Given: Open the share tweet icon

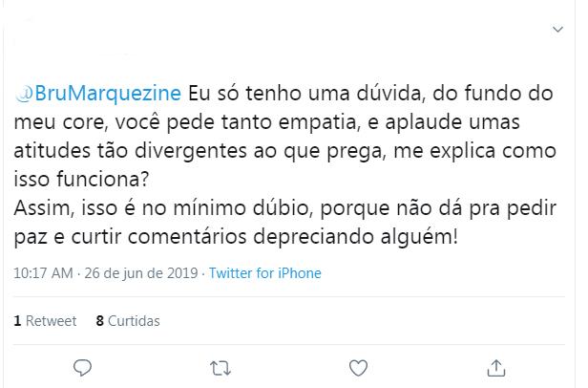Looking at the screenshot, I should (496, 367).
